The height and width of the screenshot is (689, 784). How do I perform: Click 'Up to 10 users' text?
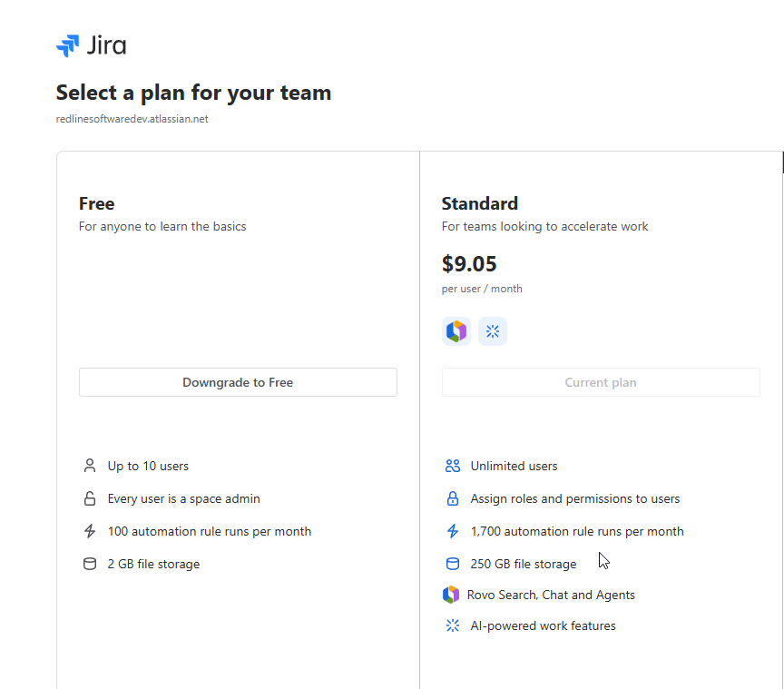pyautogui.click(x=148, y=466)
